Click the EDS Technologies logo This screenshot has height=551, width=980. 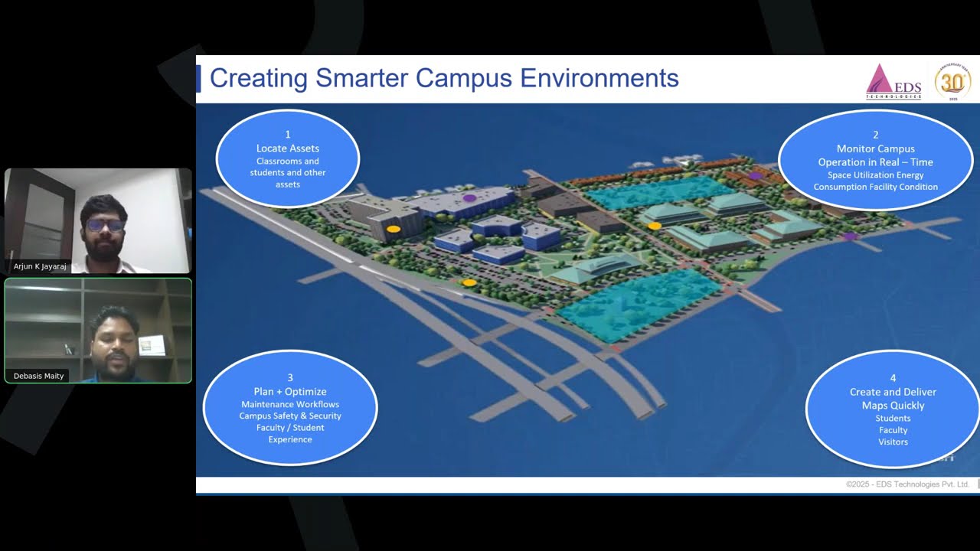pos(893,81)
